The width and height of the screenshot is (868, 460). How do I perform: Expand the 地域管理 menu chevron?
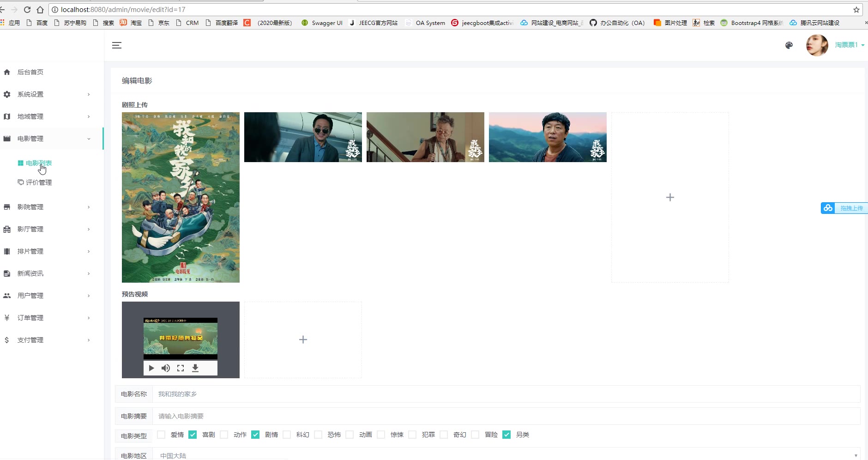coord(89,116)
